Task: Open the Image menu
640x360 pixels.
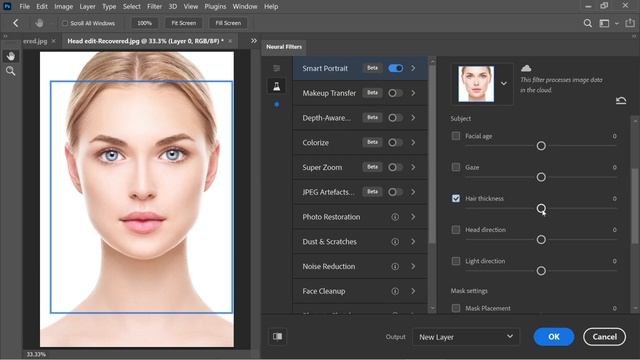Action: 63,7
